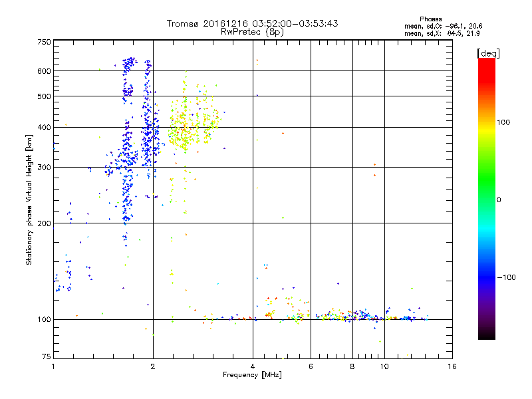
Task: Click the x-axis "2" tick label
Action: (x=153, y=366)
